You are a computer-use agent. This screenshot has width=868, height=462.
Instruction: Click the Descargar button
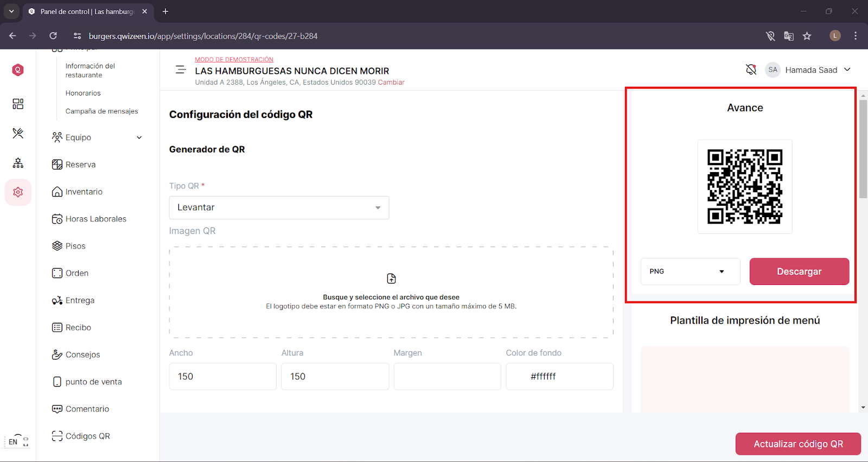(799, 271)
